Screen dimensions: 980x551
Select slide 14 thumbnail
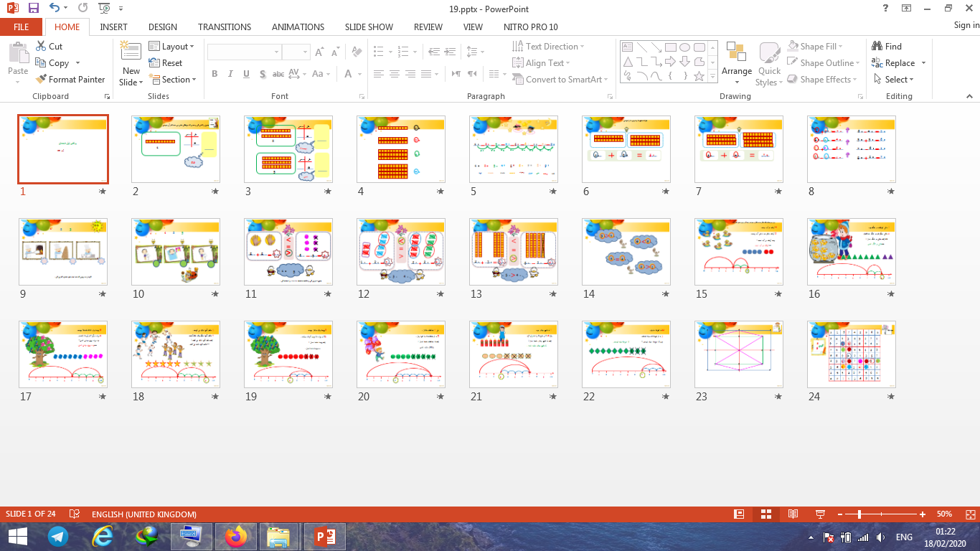pos(626,252)
